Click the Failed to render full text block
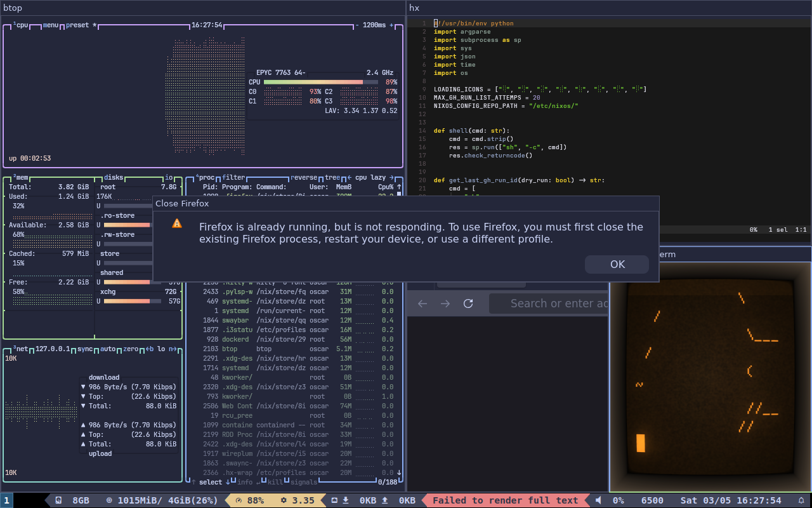Image resolution: width=812 pixels, height=508 pixels. click(x=505, y=500)
